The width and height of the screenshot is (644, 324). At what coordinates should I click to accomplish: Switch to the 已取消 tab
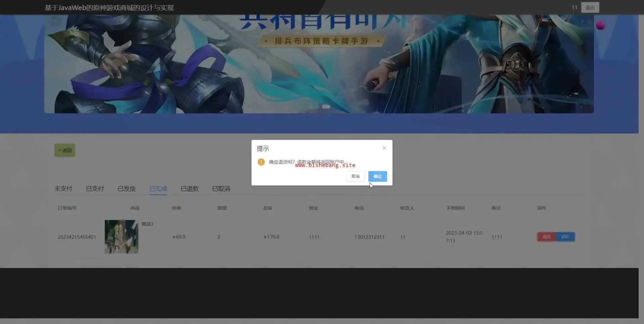221,189
